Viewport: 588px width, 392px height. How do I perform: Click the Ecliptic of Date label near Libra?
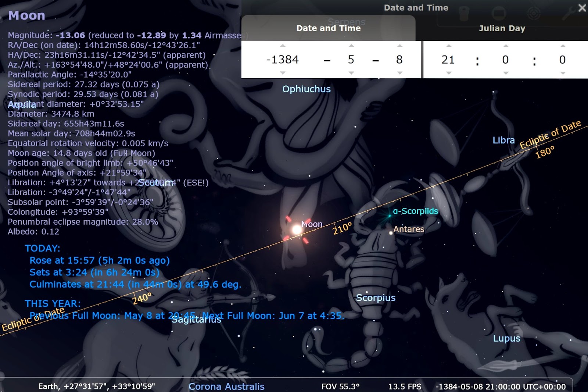[x=550, y=134]
